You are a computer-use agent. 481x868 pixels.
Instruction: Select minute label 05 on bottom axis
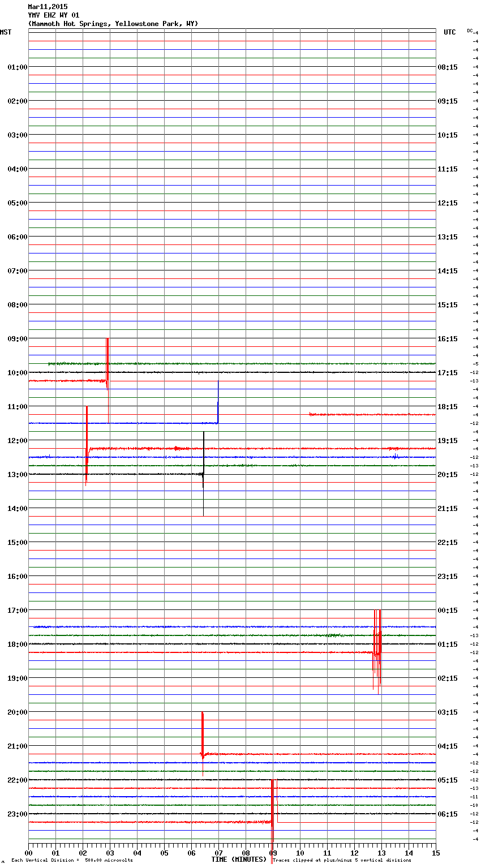[x=164, y=853]
